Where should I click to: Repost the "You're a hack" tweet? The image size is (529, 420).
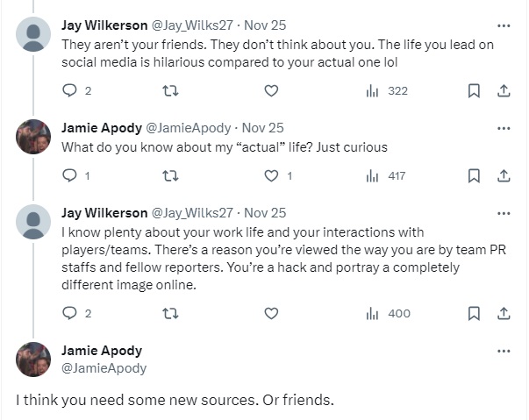point(170,313)
